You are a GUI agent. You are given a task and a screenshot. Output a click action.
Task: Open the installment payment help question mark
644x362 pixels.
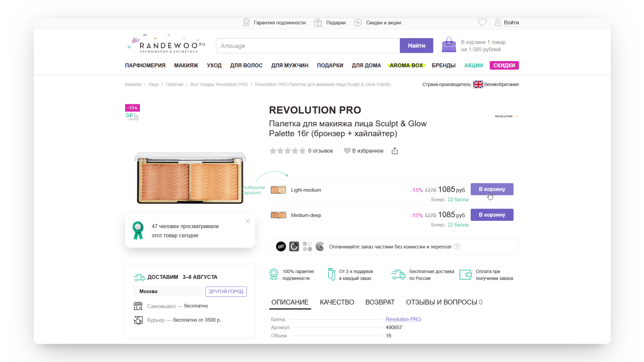[457, 247]
